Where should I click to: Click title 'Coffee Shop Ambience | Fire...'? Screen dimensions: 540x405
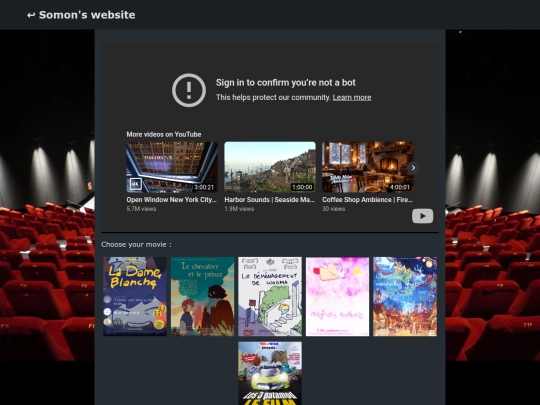click(x=367, y=200)
